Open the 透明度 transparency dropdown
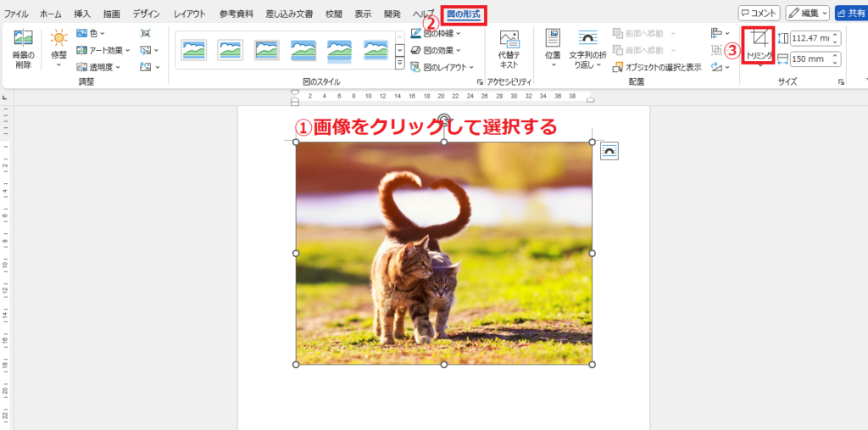The height and width of the screenshot is (430, 868). 98,67
